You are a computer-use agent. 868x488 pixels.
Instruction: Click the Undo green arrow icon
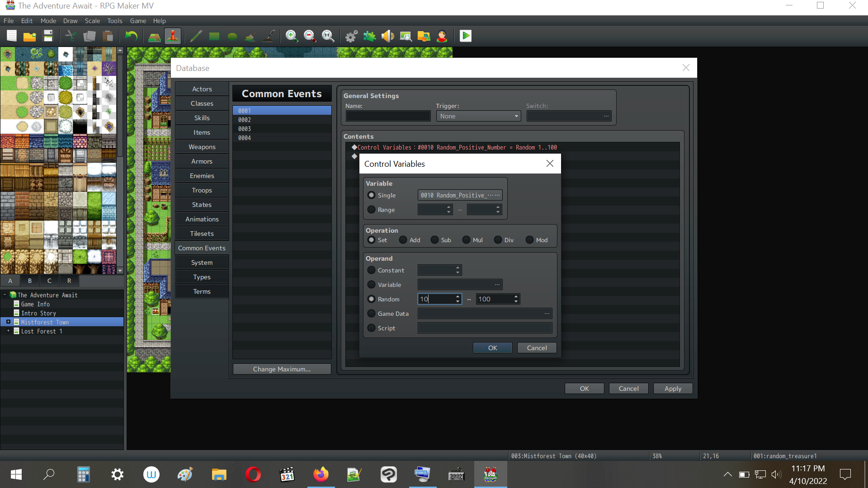(131, 36)
